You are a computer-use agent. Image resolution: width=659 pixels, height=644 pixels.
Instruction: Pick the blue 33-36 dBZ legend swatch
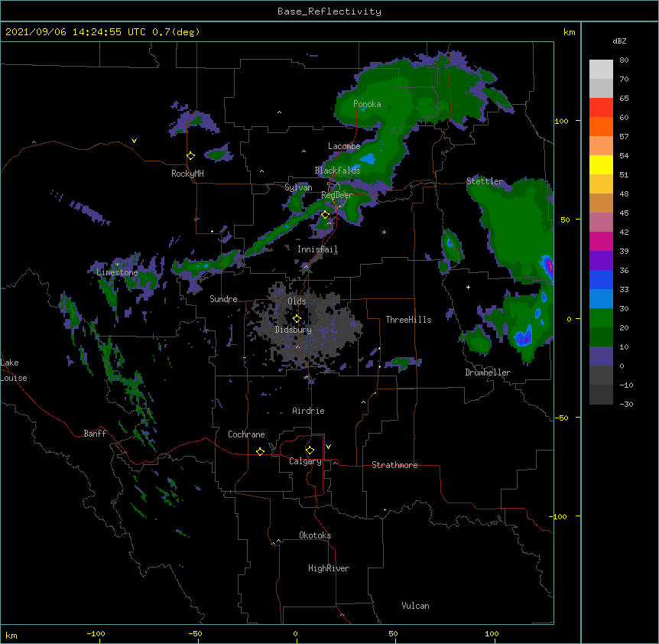click(601, 279)
